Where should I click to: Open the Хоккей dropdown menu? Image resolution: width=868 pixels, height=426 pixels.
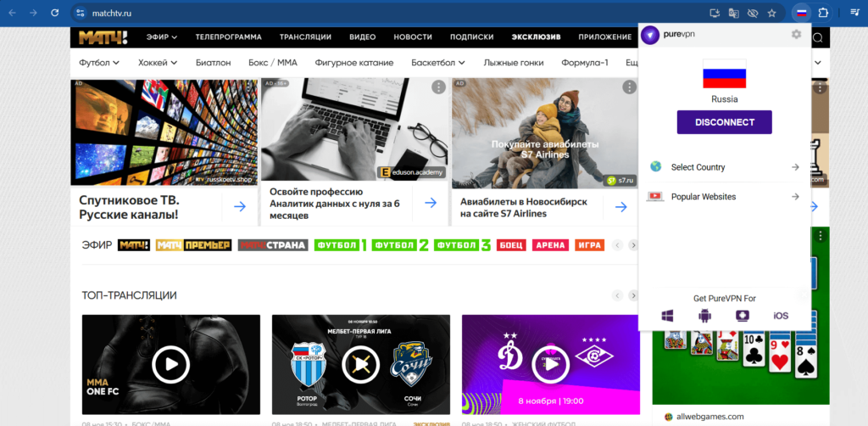tap(157, 63)
